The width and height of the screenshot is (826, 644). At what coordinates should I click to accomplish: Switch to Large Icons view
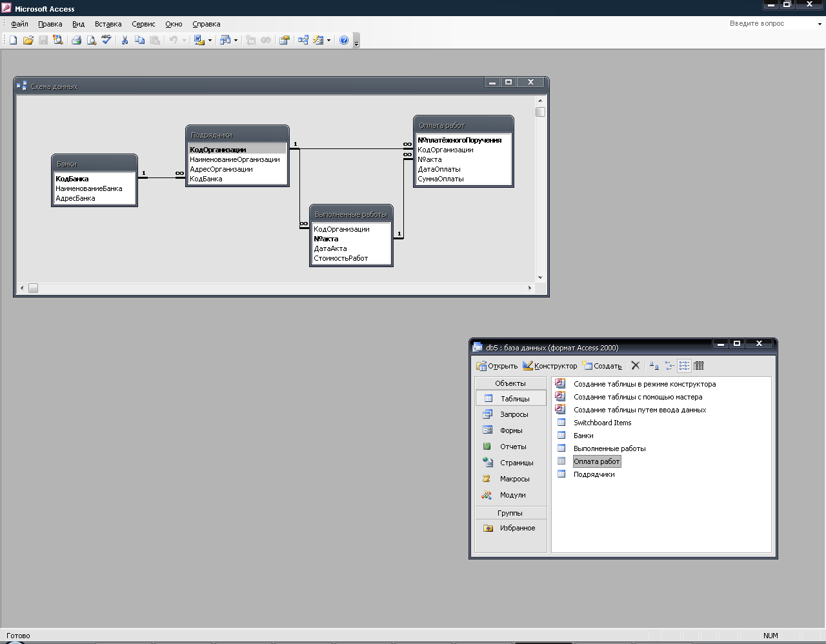click(x=654, y=365)
